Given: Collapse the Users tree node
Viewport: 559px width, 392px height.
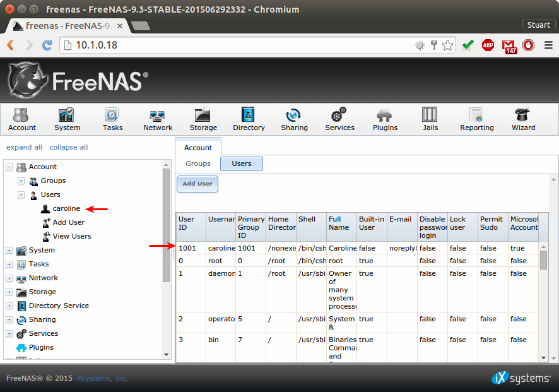Looking at the screenshot, I should click(21, 195).
